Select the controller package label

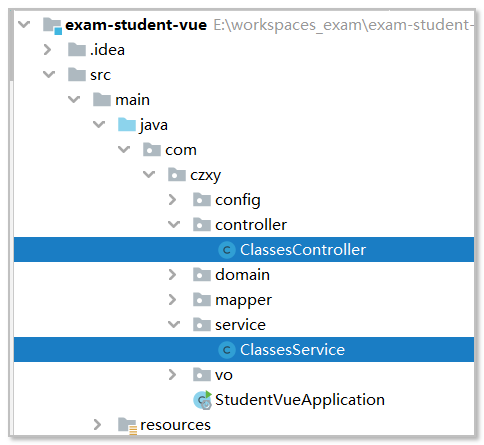coord(251,225)
